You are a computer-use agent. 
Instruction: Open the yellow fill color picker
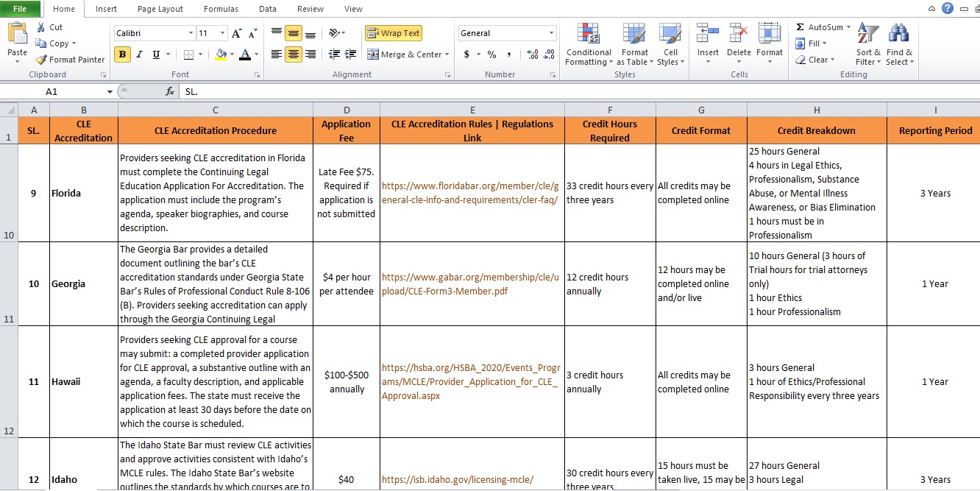232,54
